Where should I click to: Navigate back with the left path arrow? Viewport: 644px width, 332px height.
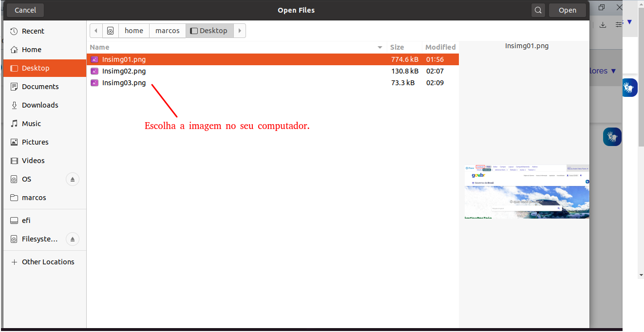coord(96,31)
